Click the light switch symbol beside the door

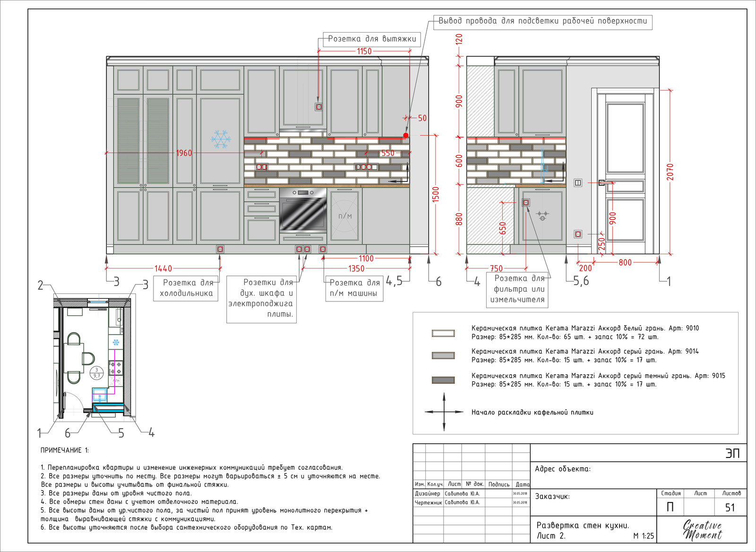tap(578, 183)
